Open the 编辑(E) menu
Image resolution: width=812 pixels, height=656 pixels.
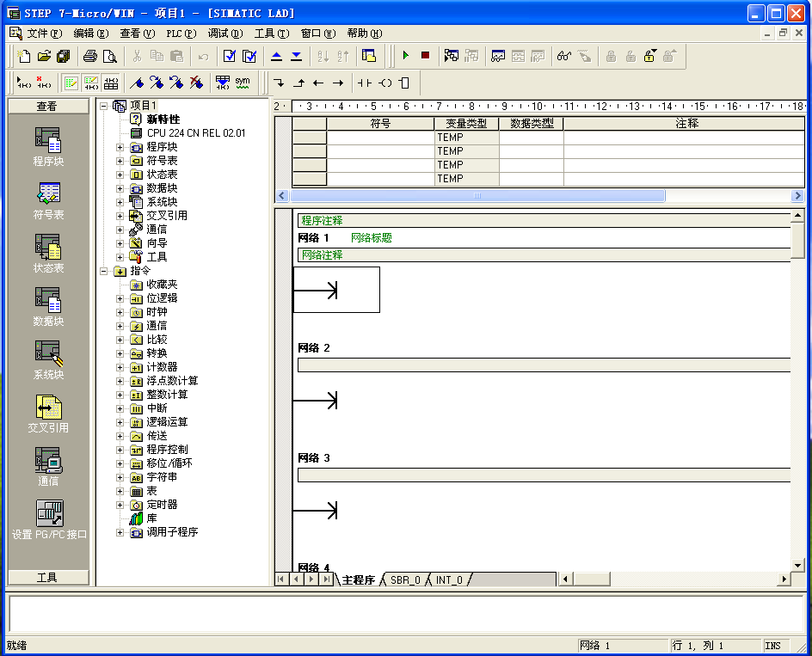(90, 34)
